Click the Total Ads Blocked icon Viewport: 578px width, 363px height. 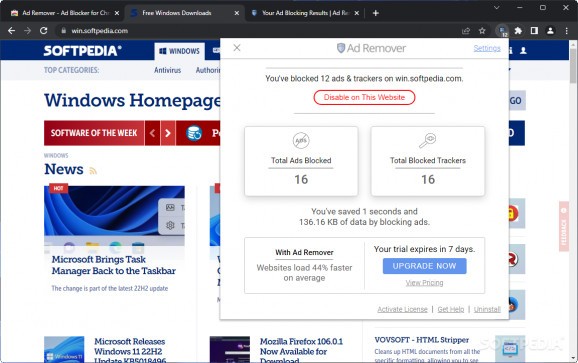pos(301,140)
